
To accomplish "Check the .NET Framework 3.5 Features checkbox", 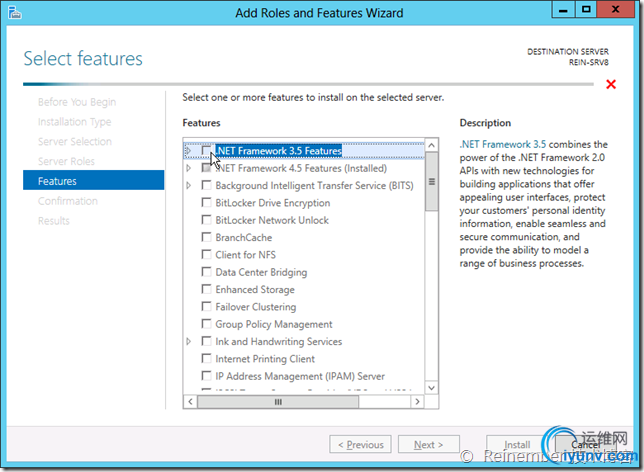I will point(206,151).
